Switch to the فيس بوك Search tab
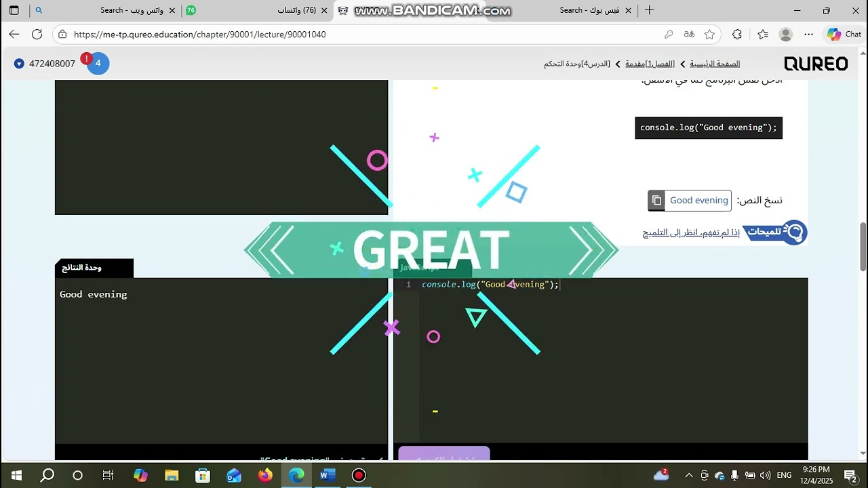 click(561, 10)
